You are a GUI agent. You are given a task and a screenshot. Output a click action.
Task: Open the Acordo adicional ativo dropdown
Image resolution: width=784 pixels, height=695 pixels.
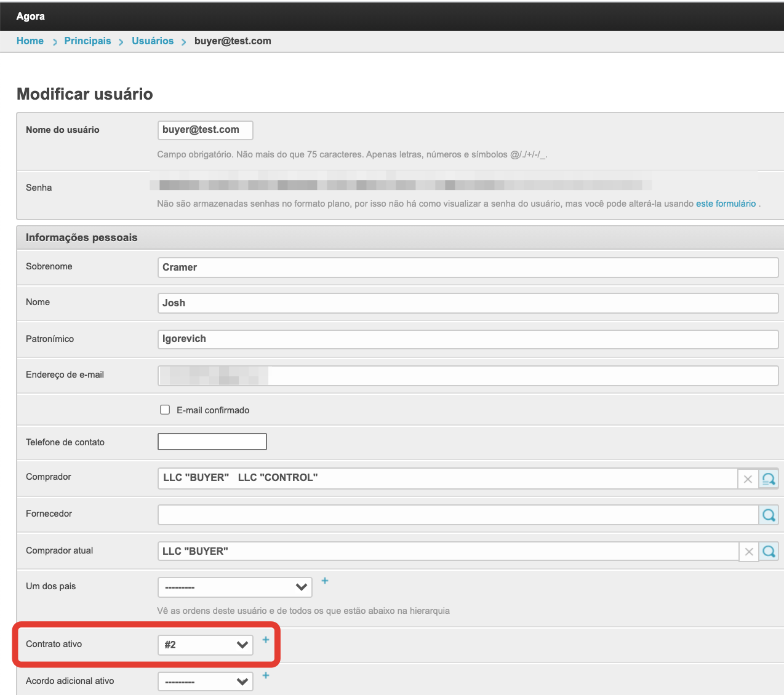(x=206, y=681)
